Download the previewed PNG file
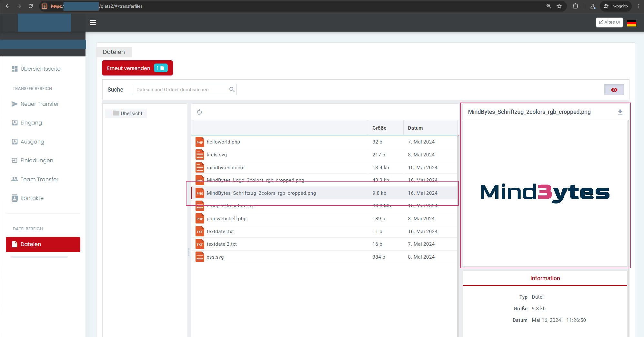This screenshot has width=644, height=337. (x=620, y=112)
